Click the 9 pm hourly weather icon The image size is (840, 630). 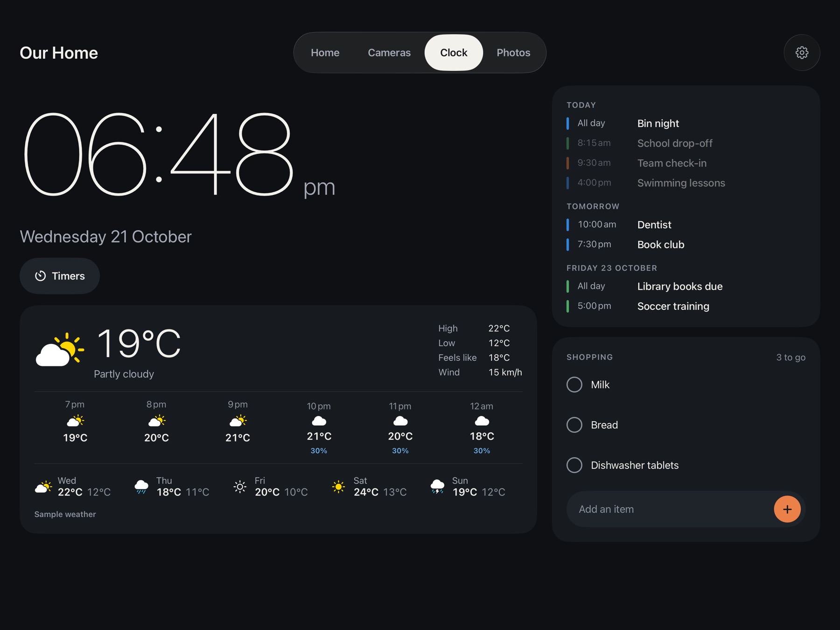click(x=238, y=421)
